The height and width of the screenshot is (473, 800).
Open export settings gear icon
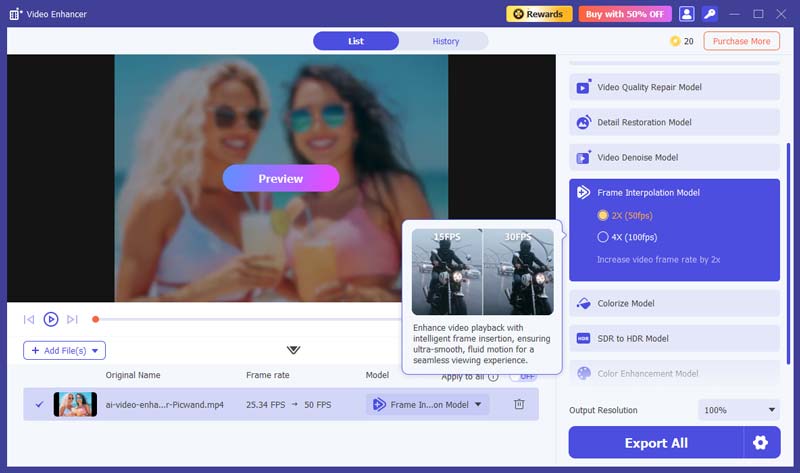pos(762,443)
